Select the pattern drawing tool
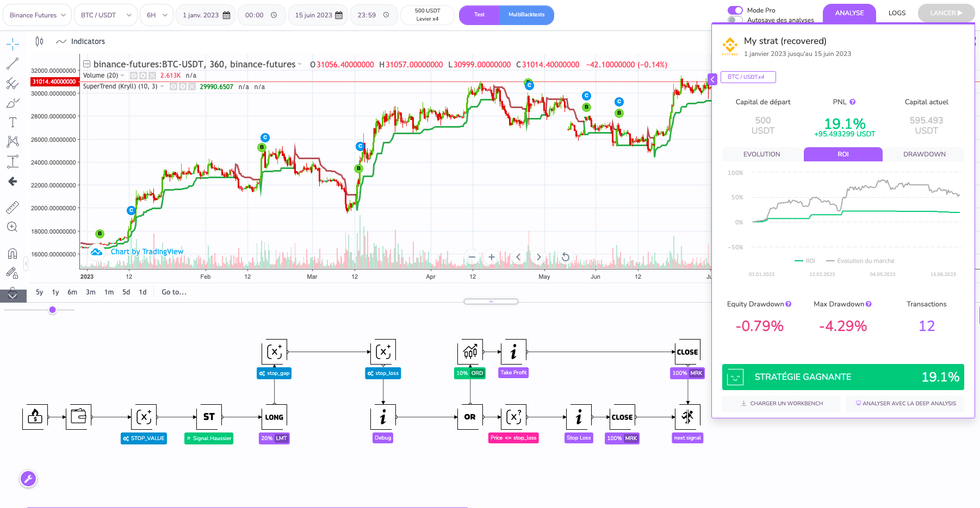This screenshot has width=980, height=508. point(13,142)
